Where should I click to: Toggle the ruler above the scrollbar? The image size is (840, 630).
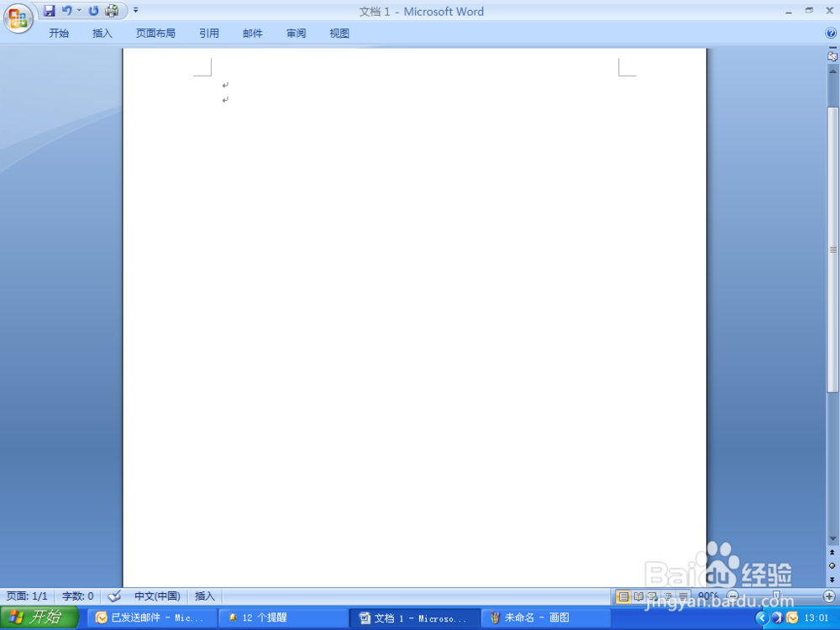(x=832, y=55)
